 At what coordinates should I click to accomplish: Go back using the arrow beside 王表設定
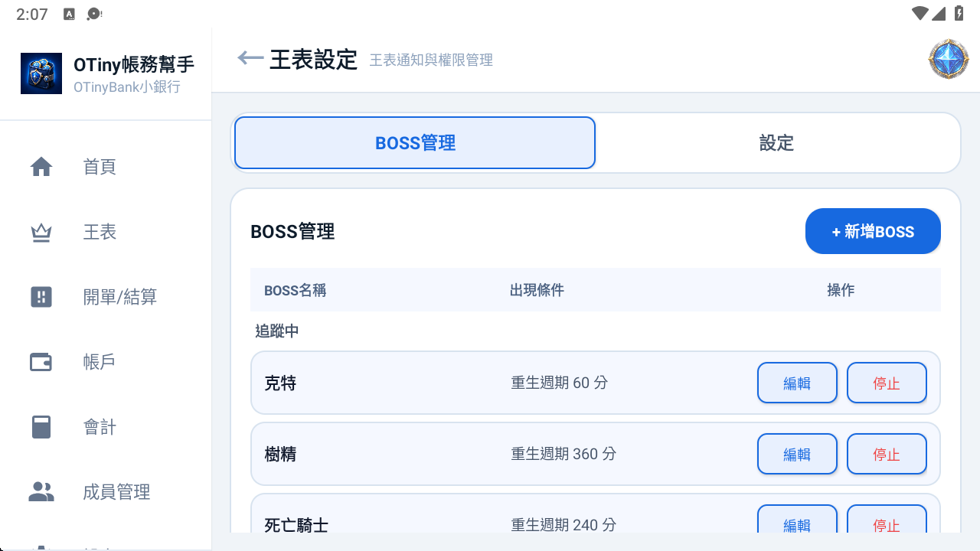[x=250, y=58]
